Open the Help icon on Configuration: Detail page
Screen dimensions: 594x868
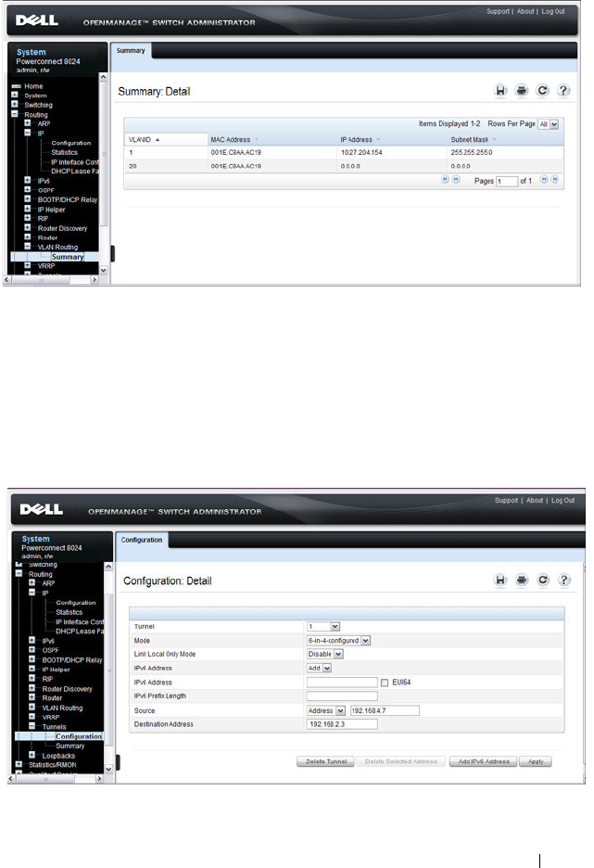[563, 580]
